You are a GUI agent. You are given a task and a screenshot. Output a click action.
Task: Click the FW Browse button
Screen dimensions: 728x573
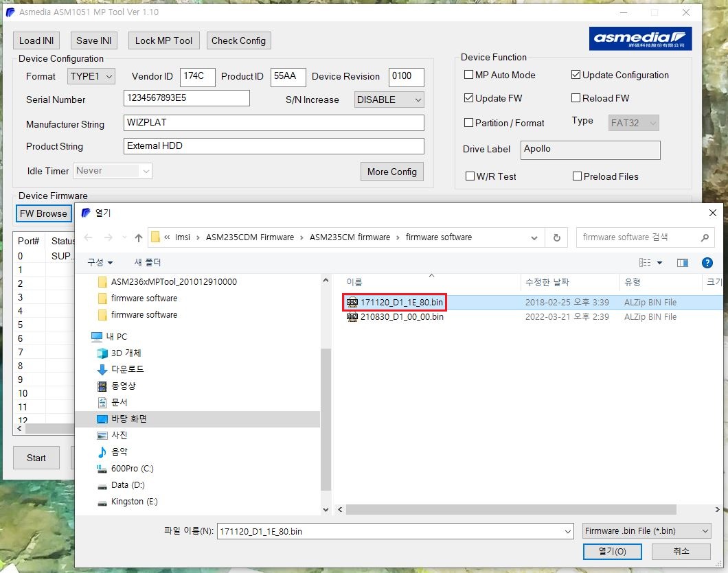pos(44,213)
